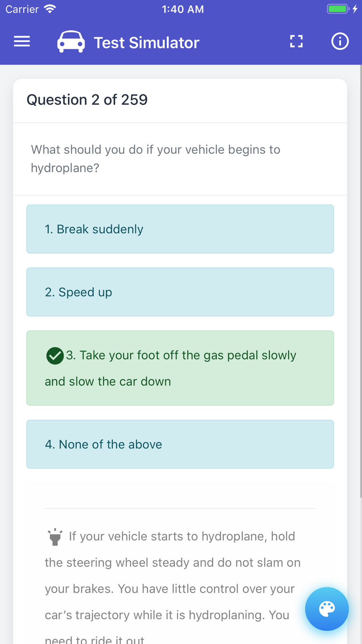362x644 pixels.
Task: Tap the Test Simulator title
Action: tap(146, 43)
